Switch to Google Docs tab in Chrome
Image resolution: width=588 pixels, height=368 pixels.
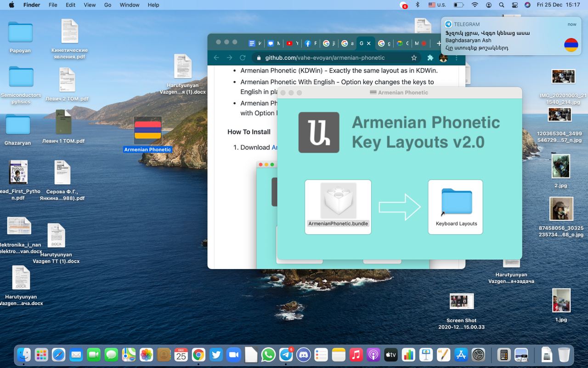[255, 43]
